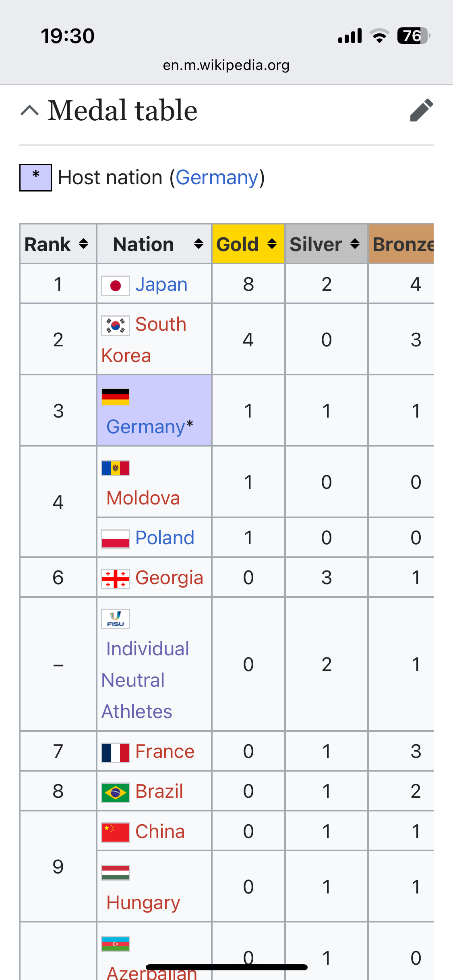453x980 pixels.
Task: Tap the pencil edit icon
Action: click(x=421, y=110)
